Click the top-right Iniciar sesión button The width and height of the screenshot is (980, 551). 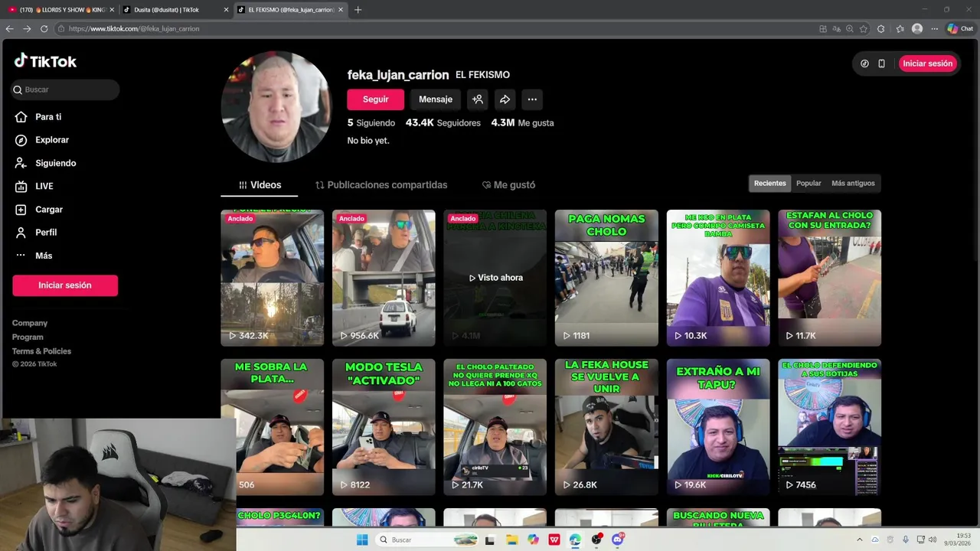927,64
